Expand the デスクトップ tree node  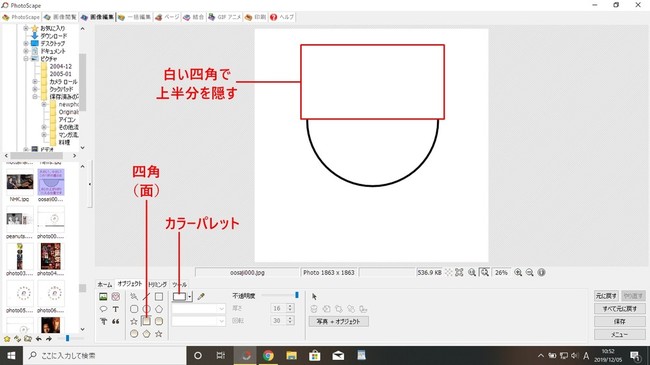[26, 44]
